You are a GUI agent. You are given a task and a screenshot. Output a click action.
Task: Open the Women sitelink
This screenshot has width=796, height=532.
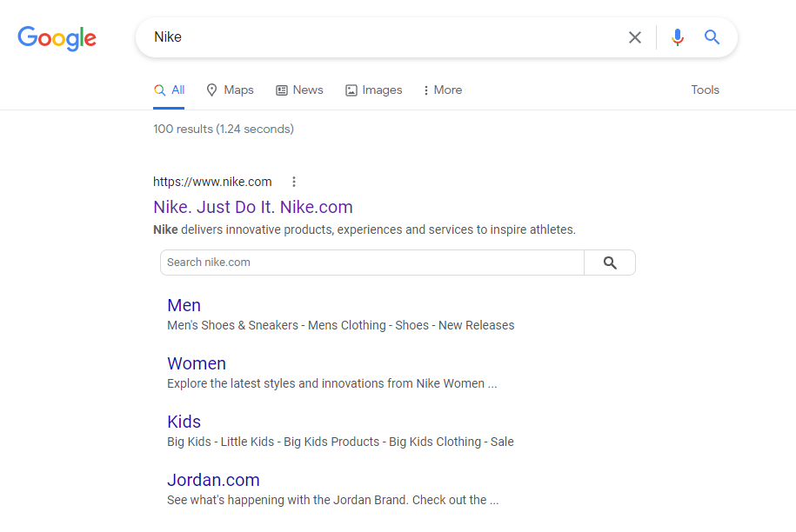click(x=197, y=363)
